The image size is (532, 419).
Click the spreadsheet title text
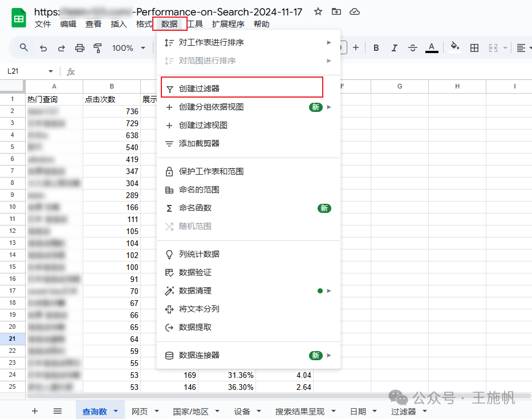pos(168,12)
